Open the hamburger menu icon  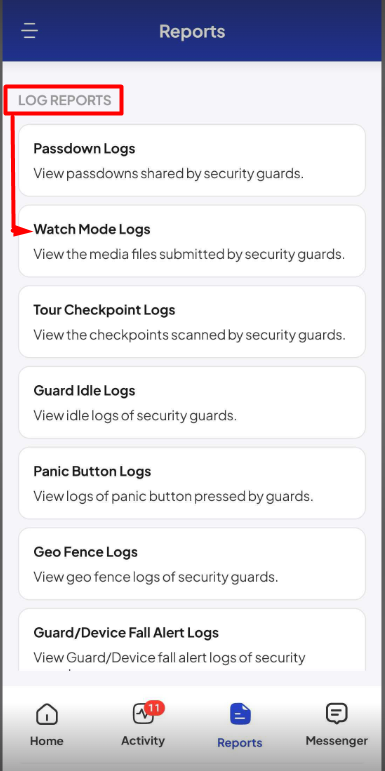(x=30, y=31)
